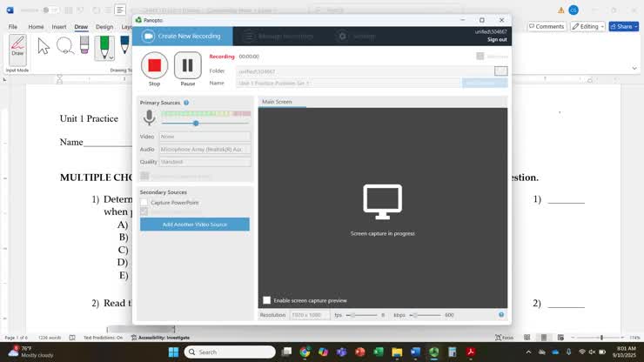Enable screen capture preview checkbox
The image size is (644, 362).
(x=267, y=300)
